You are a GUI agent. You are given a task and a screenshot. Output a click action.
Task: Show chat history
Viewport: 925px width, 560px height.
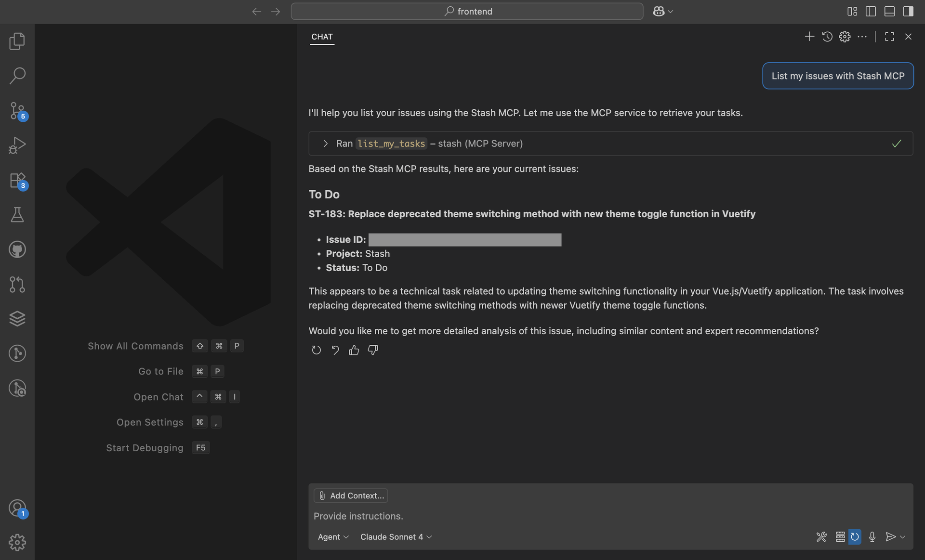(x=827, y=37)
